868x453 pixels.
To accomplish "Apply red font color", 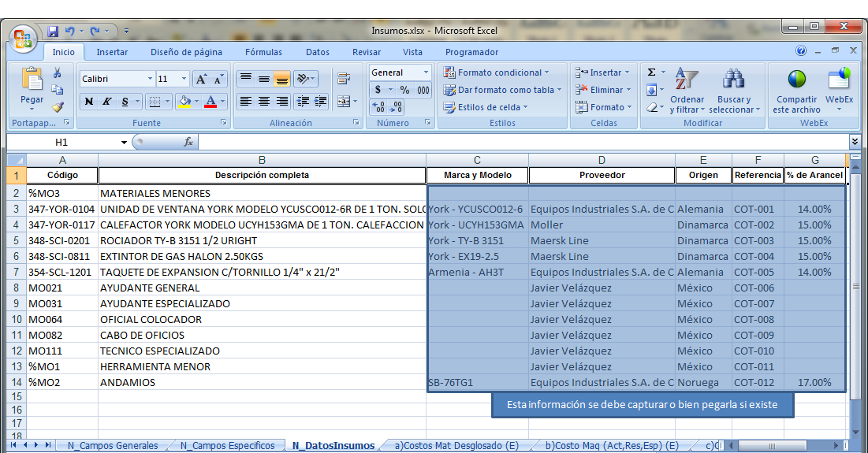I will coord(210,101).
